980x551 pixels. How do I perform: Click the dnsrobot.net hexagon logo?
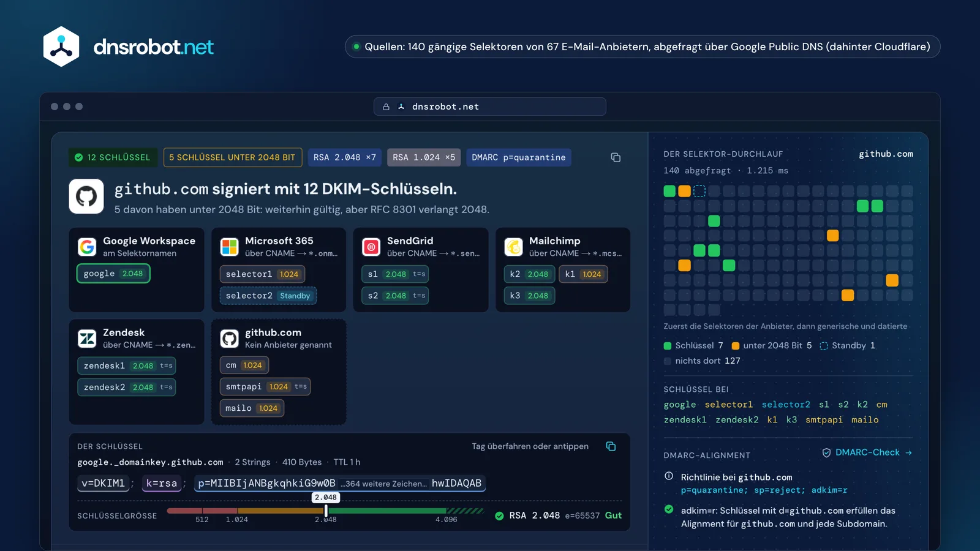tap(61, 47)
